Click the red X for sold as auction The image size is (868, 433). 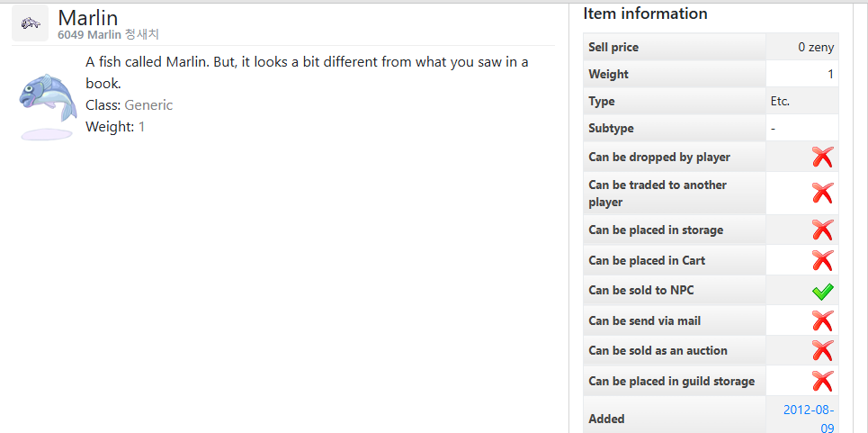tap(822, 350)
